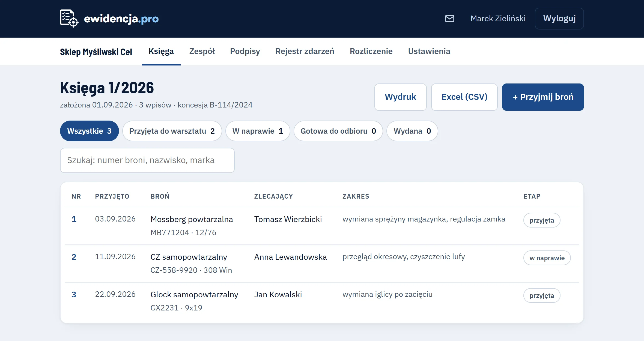The width and height of the screenshot is (644, 341).
Task: Click Mossberg powtarzalna weapon name
Action: 192,219
